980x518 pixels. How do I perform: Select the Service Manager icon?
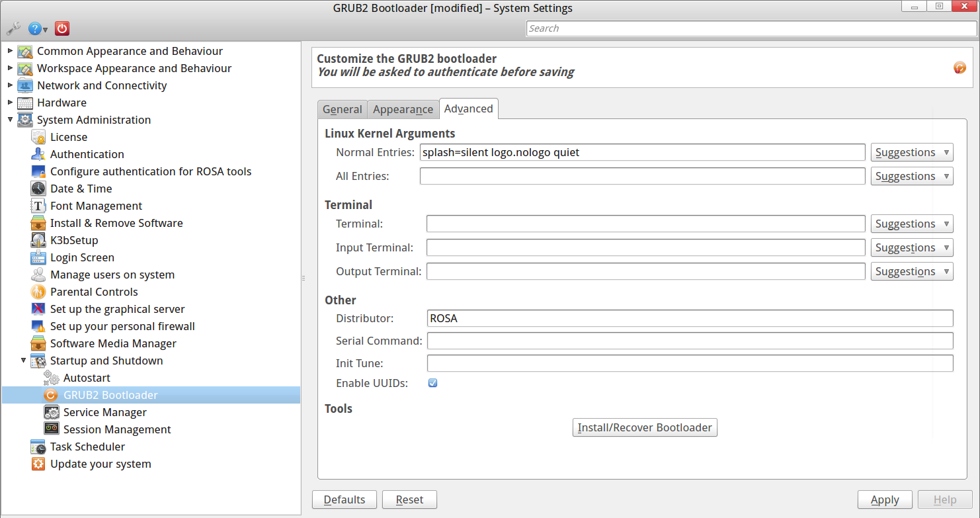click(x=51, y=412)
